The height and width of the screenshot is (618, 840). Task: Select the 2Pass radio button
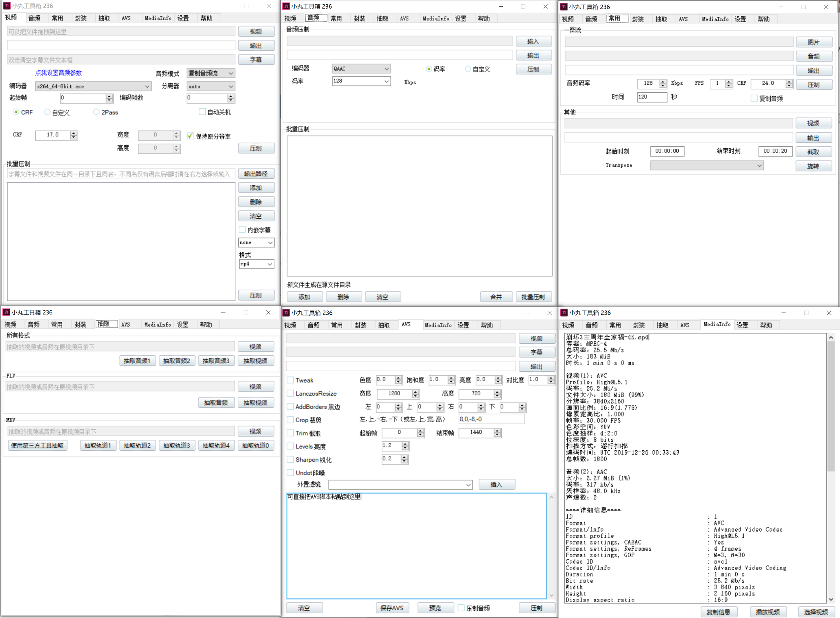[96, 112]
